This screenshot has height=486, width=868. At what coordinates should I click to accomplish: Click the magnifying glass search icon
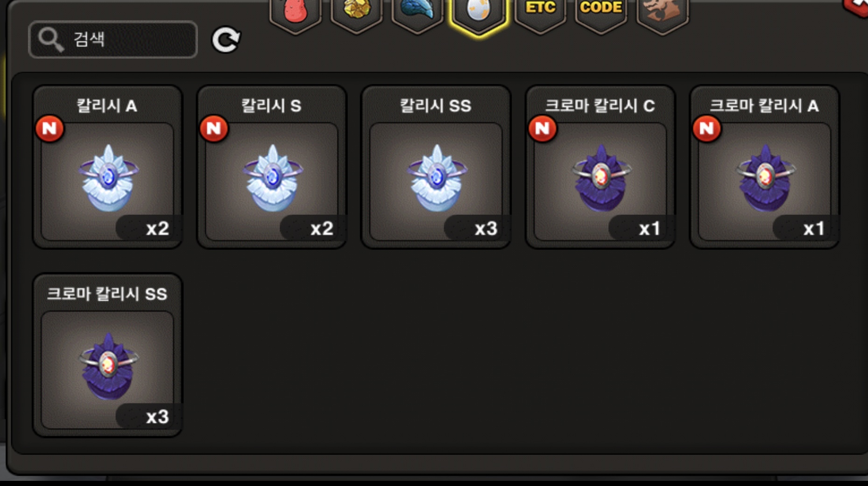[x=50, y=40]
